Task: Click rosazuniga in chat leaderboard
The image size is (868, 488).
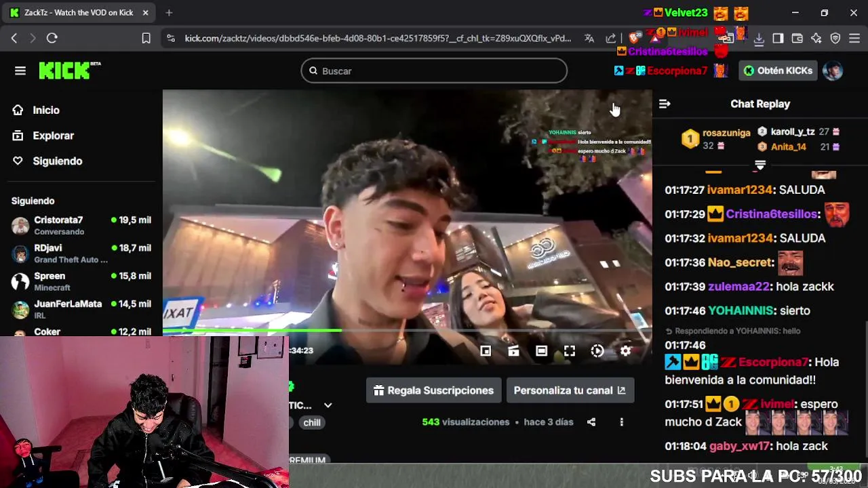Action: point(726,133)
